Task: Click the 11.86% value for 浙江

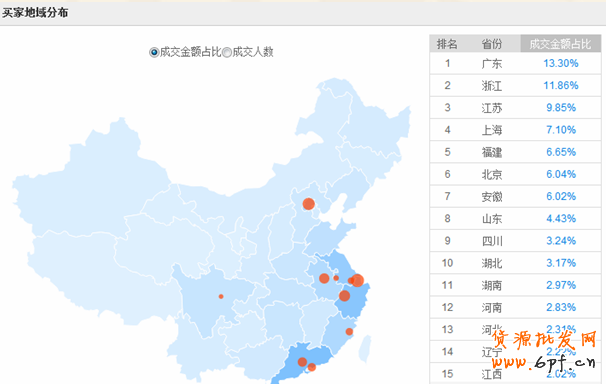Action: [x=561, y=85]
